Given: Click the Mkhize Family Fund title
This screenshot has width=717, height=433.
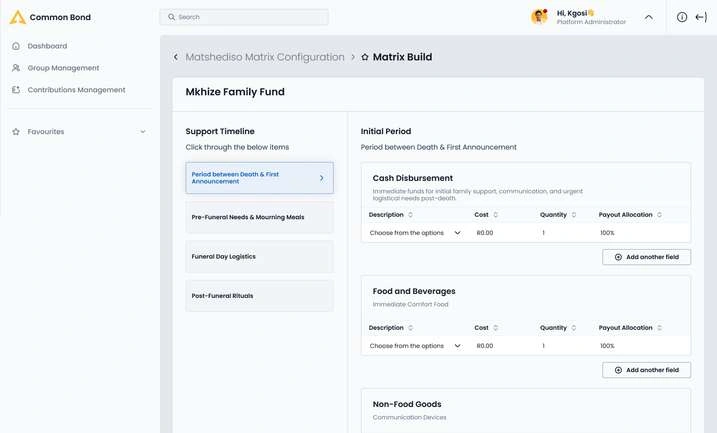Looking at the screenshot, I should (x=235, y=92).
